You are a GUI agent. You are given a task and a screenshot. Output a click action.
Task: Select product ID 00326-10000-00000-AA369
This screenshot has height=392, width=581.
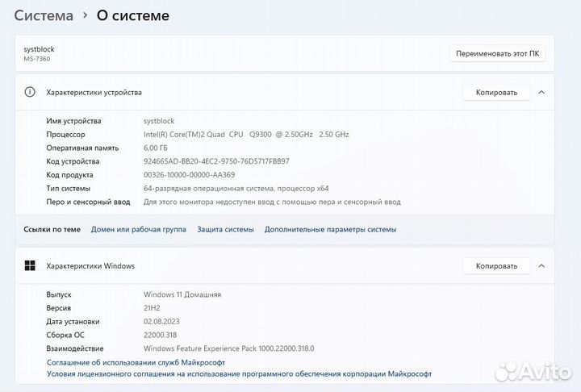(x=189, y=175)
